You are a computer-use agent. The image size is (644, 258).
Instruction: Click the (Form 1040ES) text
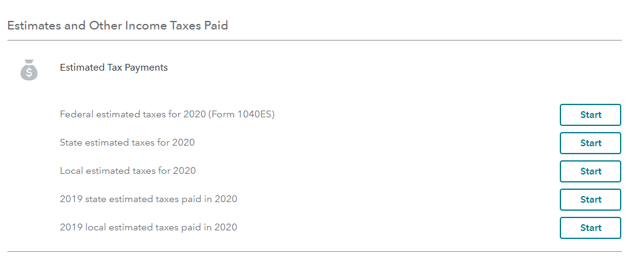[x=242, y=114]
